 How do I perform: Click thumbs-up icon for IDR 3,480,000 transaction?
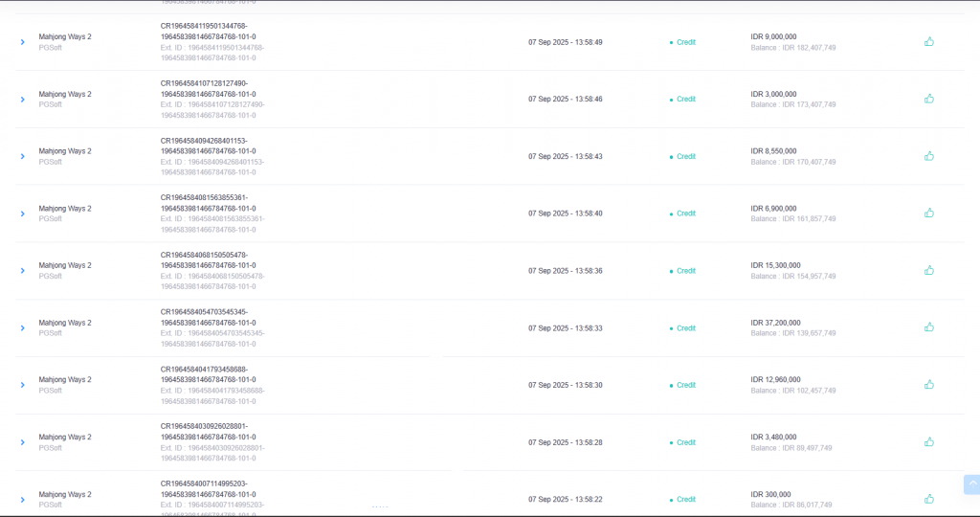pyautogui.click(x=928, y=441)
